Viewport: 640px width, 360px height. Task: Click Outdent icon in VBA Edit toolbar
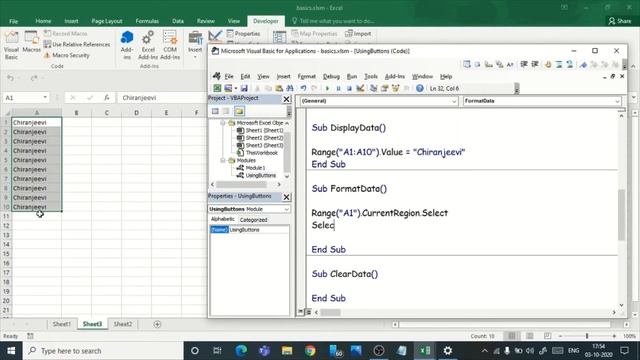535,64
